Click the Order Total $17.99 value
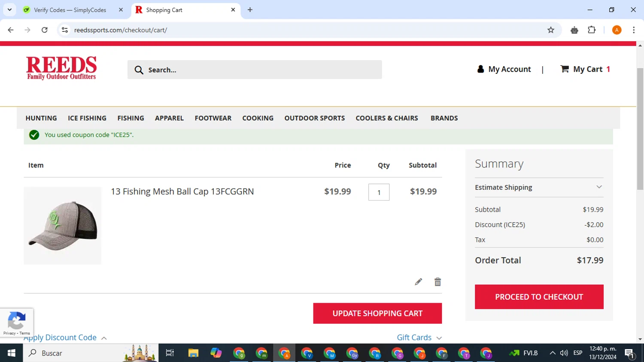644x362 pixels. [590, 260]
